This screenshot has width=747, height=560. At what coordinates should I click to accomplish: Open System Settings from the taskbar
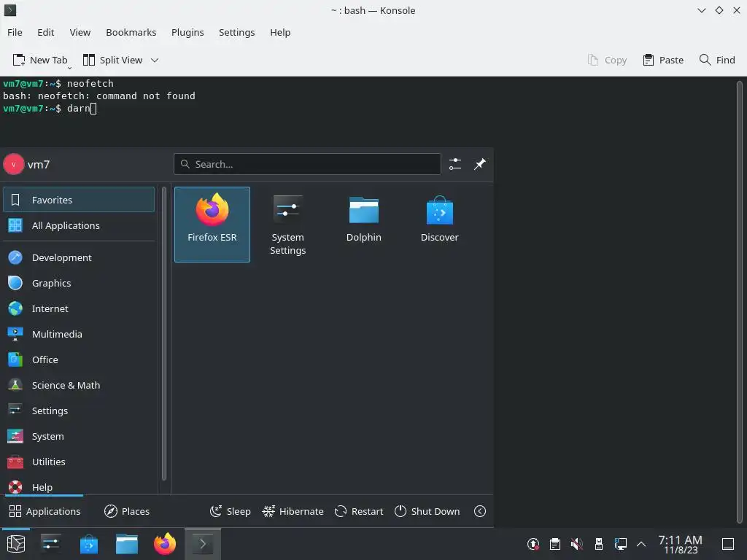(x=50, y=544)
